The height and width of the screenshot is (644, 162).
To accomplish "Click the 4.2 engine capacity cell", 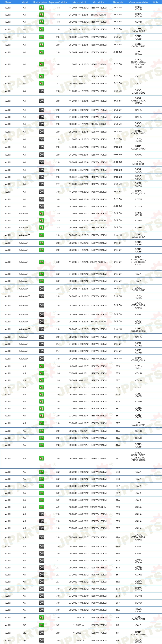I will click(58, 507).
